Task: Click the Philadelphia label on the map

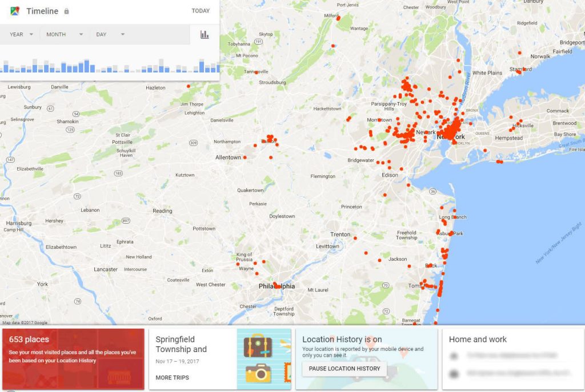Action: [x=277, y=286]
